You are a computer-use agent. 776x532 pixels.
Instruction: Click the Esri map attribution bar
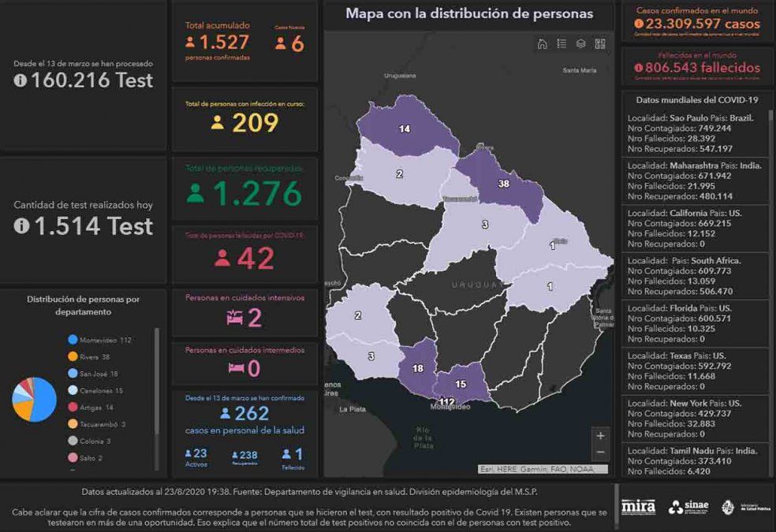543,470
